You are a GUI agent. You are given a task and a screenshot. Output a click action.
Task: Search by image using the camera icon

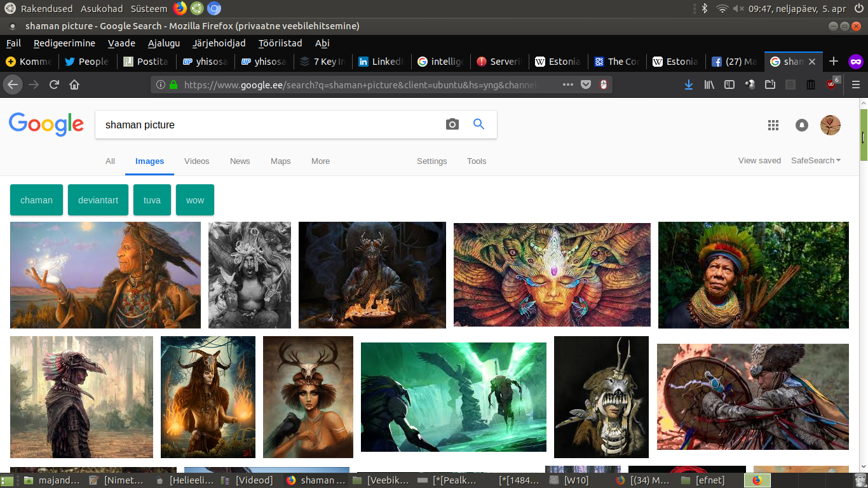pos(452,125)
